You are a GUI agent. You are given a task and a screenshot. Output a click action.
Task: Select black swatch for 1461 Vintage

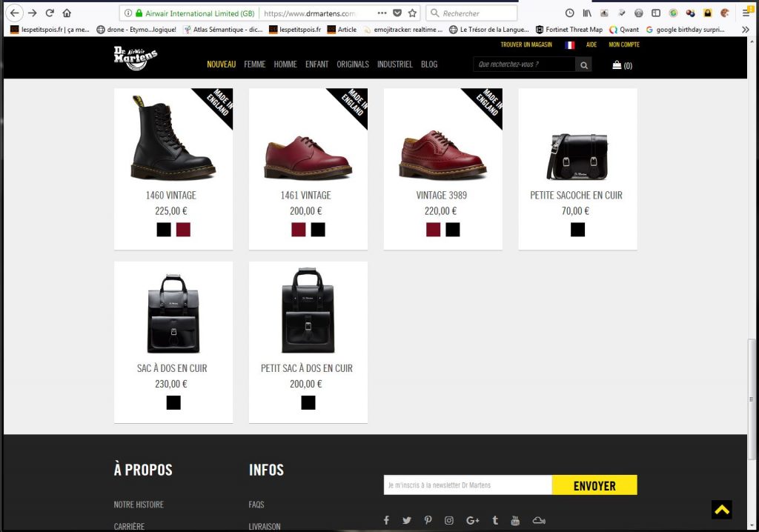(317, 230)
